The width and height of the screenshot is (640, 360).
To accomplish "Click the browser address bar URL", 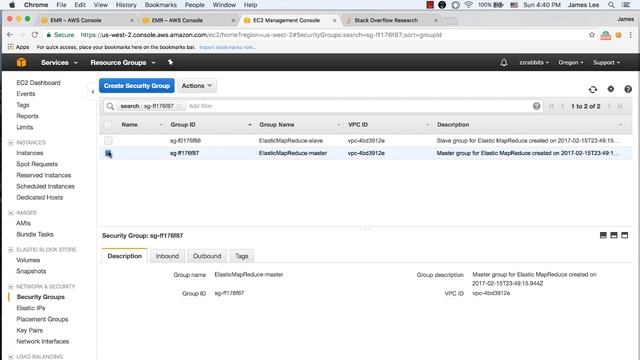I will click(261, 35).
